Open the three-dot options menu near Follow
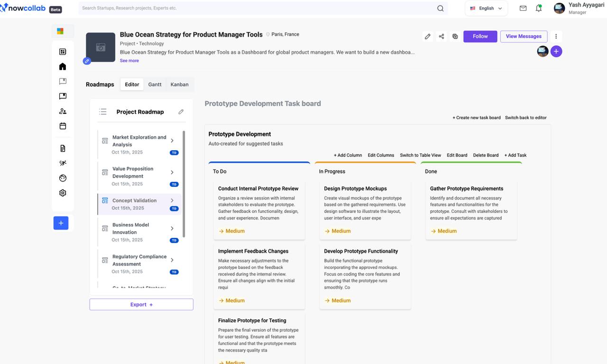 point(556,36)
